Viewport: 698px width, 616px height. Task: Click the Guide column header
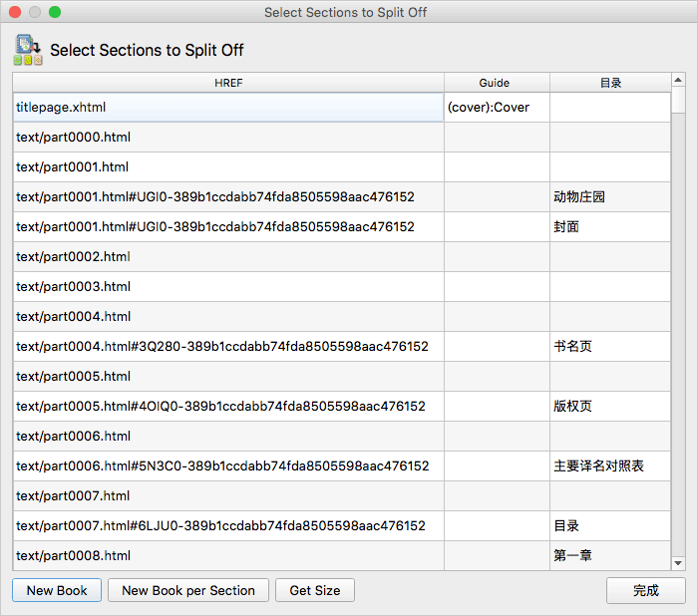point(496,83)
